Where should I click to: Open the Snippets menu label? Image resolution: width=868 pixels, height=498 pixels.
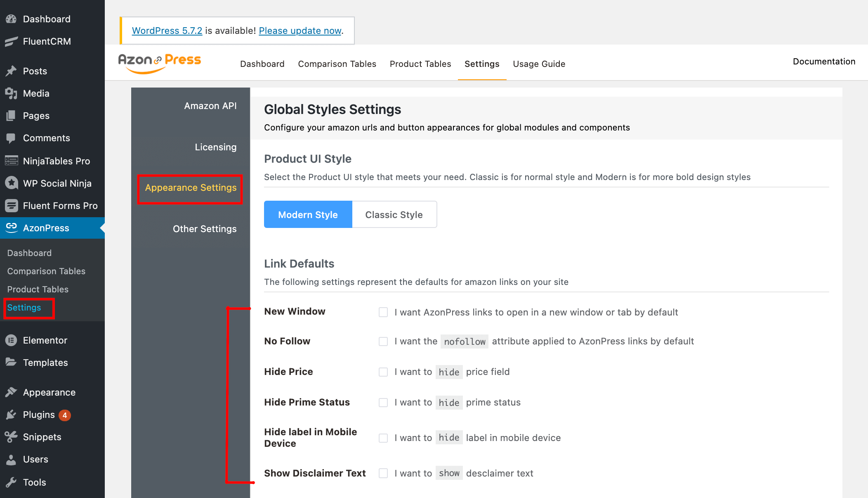(x=42, y=437)
